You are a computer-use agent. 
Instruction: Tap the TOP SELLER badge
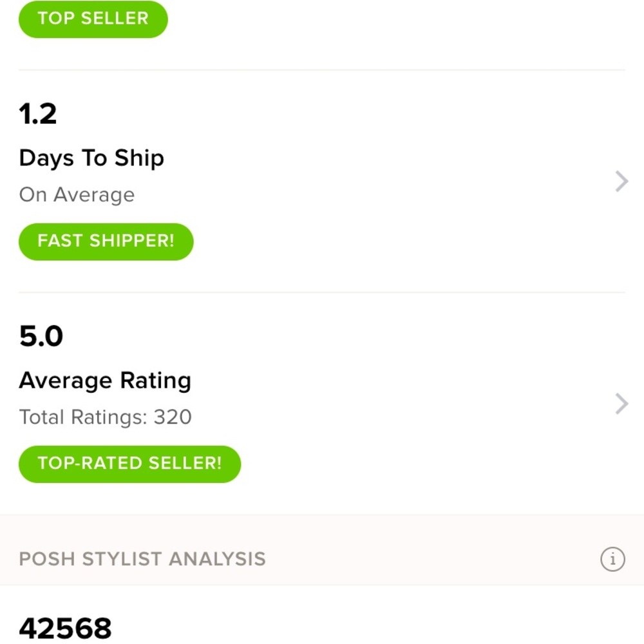pyautogui.click(x=93, y=19)
